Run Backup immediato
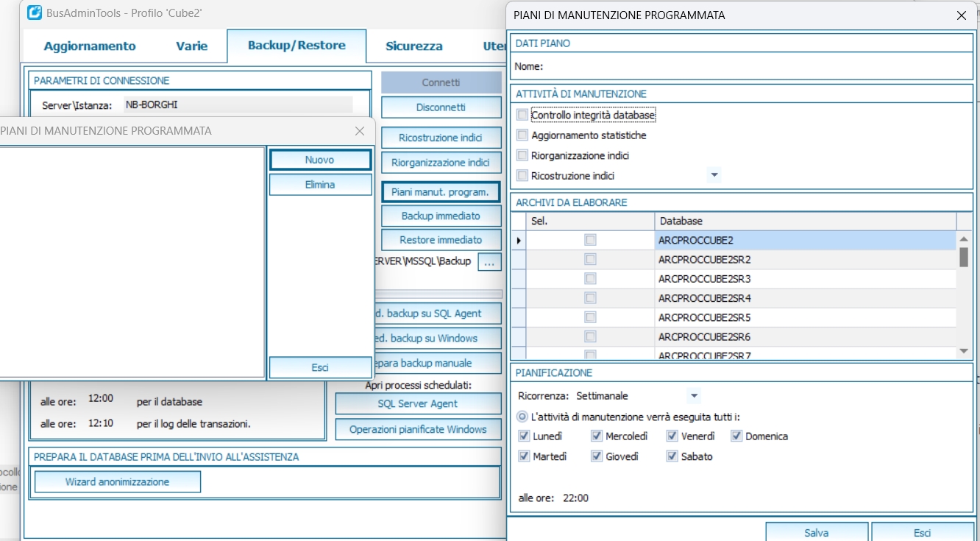Screen dimensions: 980x541 coord(441,216)
